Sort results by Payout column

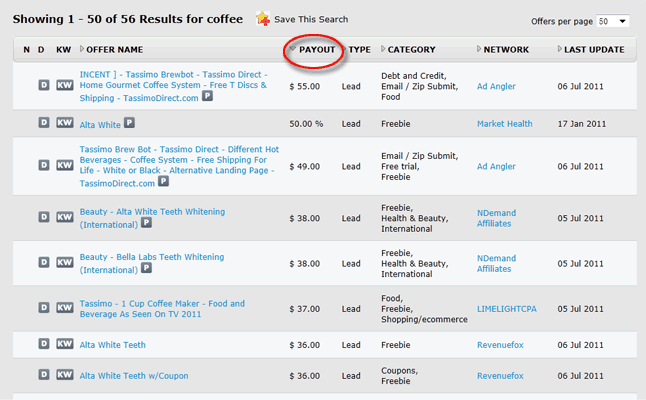click(x=317, y=49)
